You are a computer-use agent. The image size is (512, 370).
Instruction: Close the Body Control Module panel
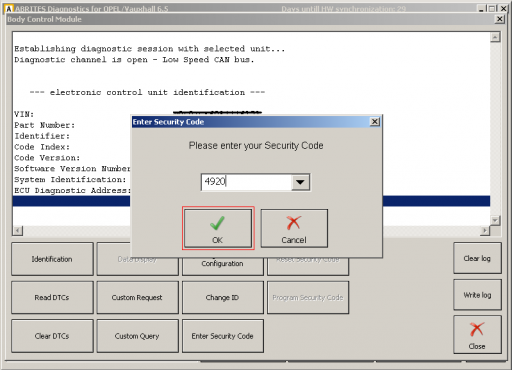(x=500, y=19)
